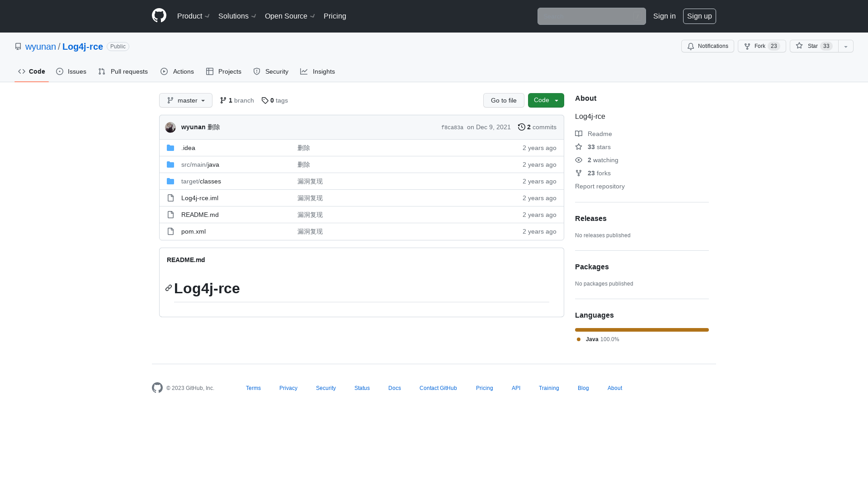Click the commit history clock icon
The width and height of the screenshot is (868, 488).
point(522,127)
